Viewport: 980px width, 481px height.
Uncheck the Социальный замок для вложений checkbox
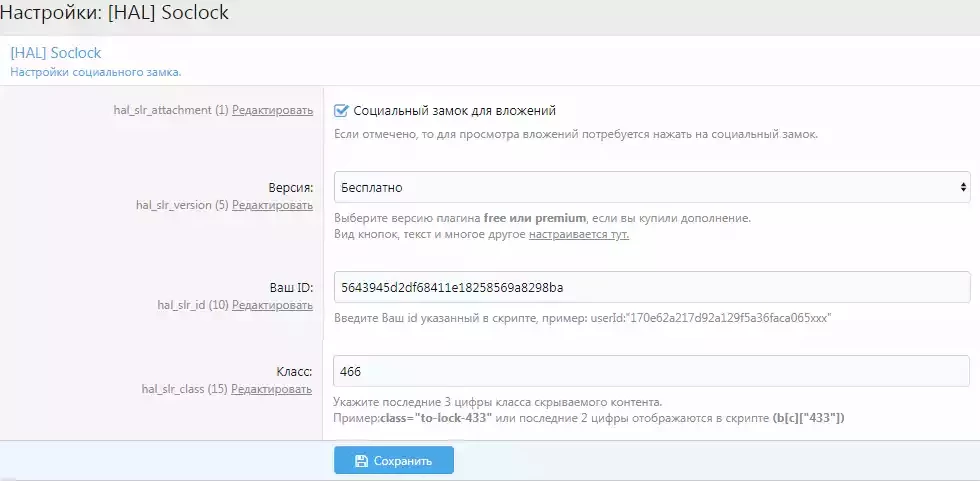point(341,111)
